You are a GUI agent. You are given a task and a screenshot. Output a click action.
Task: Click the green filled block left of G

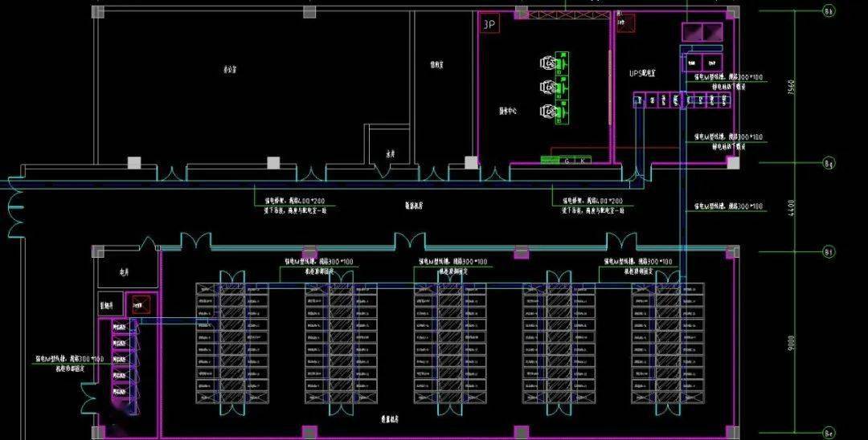point(550,161)
